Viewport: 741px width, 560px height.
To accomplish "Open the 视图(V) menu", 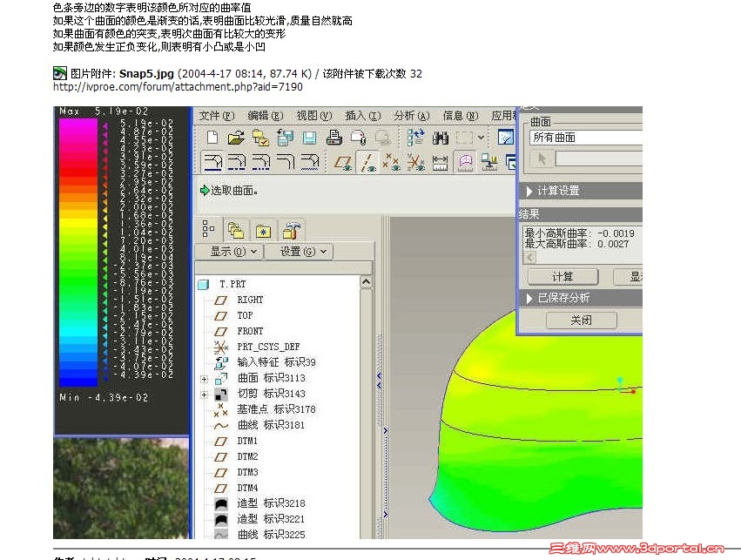I will point(313,116).
